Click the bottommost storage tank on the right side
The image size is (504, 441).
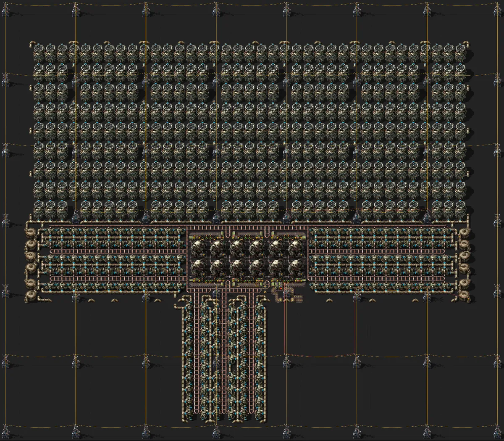point(465,296)
